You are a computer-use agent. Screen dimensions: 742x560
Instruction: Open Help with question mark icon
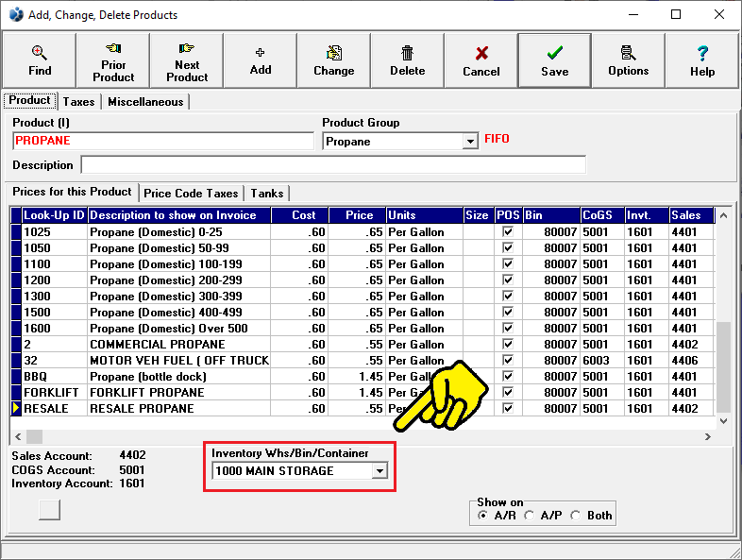point(701,60)
